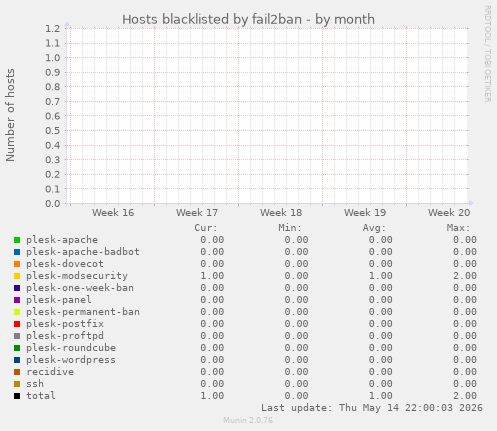Select the plesk-modsecurity legend label

tap(77, 276)
